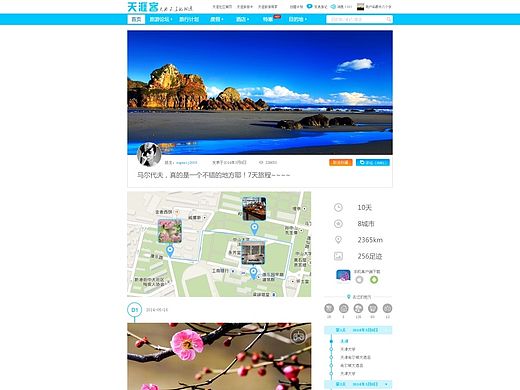Open the first top header text link
The image size is (520, 390).
(x=222, y=7)
